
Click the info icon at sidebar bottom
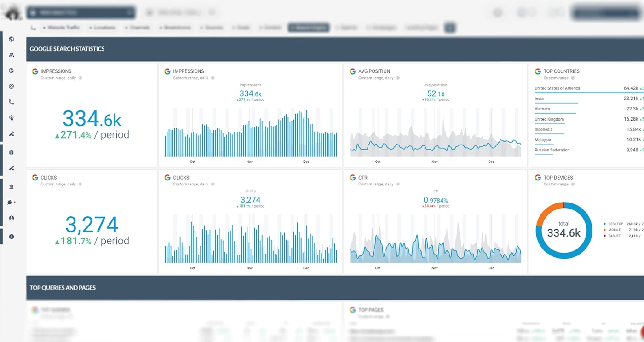pyautogui.click(x=11, y=237)
